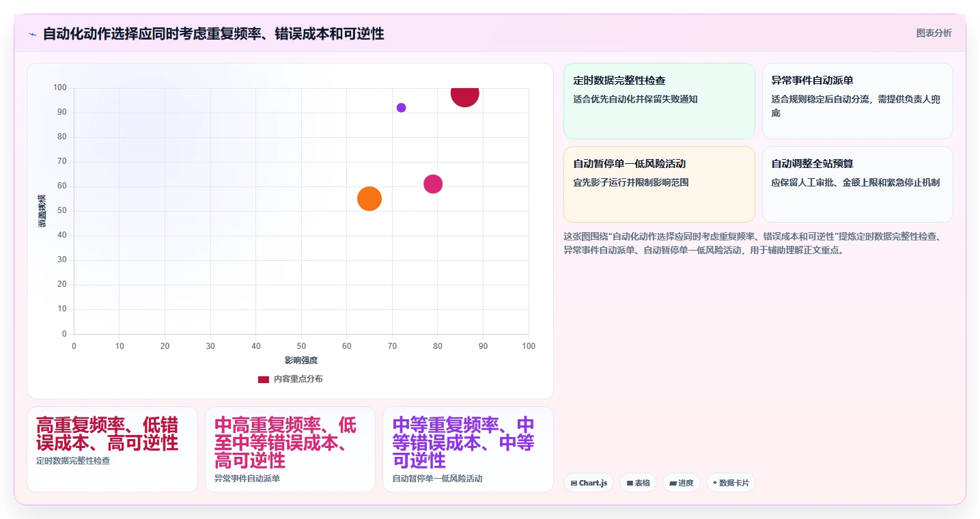980x519 pixels.
Task: Click the Chart.js tag chip
Action: tap(589, 483)
